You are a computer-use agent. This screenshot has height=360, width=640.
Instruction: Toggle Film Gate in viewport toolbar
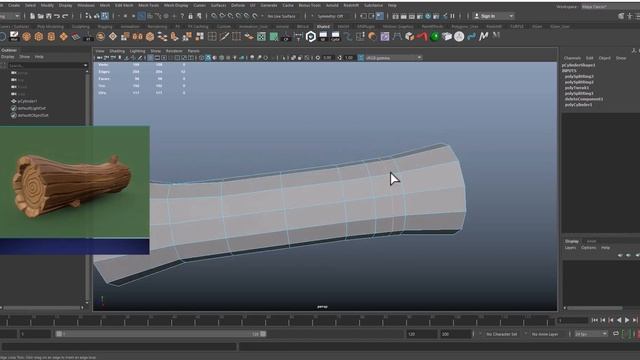pyautogui.click(x=158, y=58)
